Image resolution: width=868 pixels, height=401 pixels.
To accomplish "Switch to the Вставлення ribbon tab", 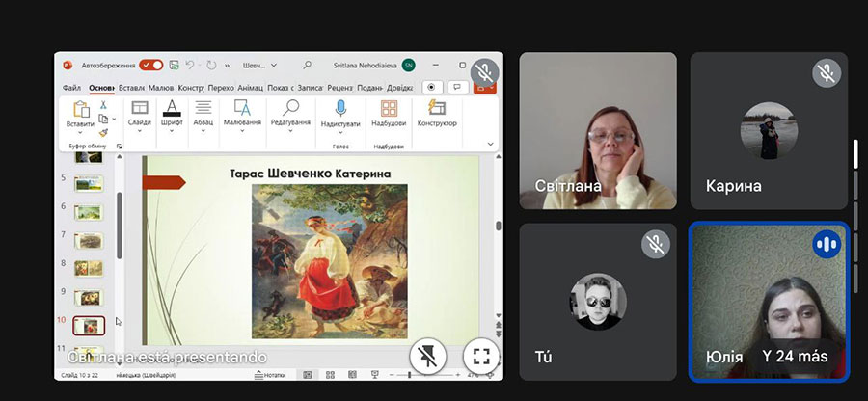I will point(131,88).
